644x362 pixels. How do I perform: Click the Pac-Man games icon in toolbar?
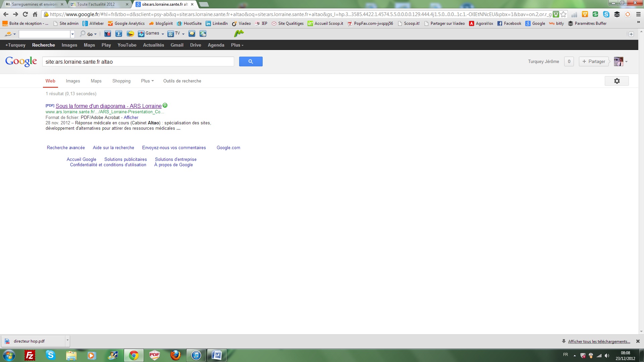(130, 34)
